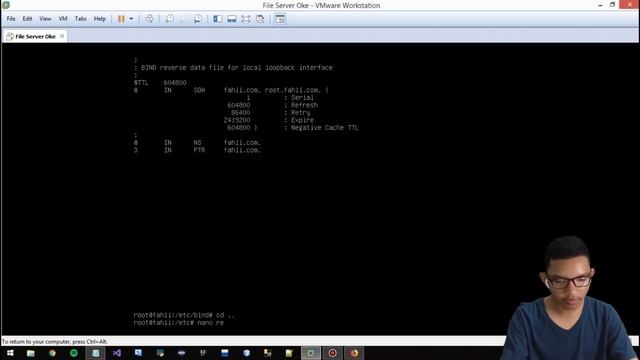This screenshot has height=360, width=640.
Task: Click the VMware icon in title bar
Action: [6, 5]
